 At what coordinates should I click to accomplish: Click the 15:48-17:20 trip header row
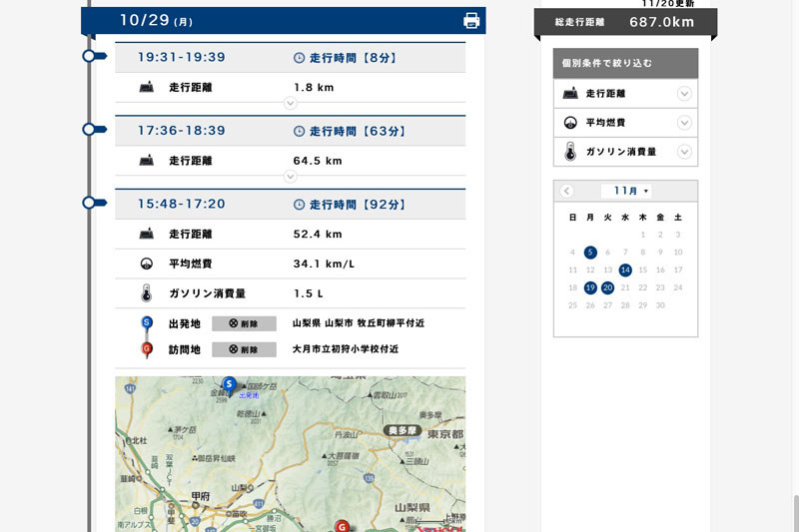(x=290, y=205)
